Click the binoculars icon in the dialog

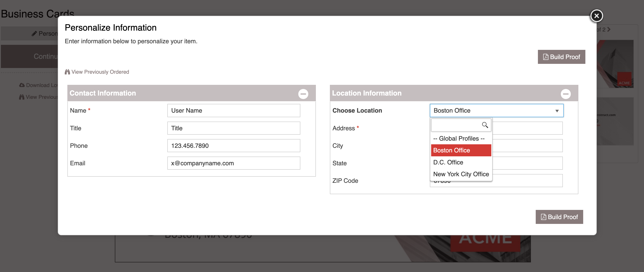pos(67,72)
